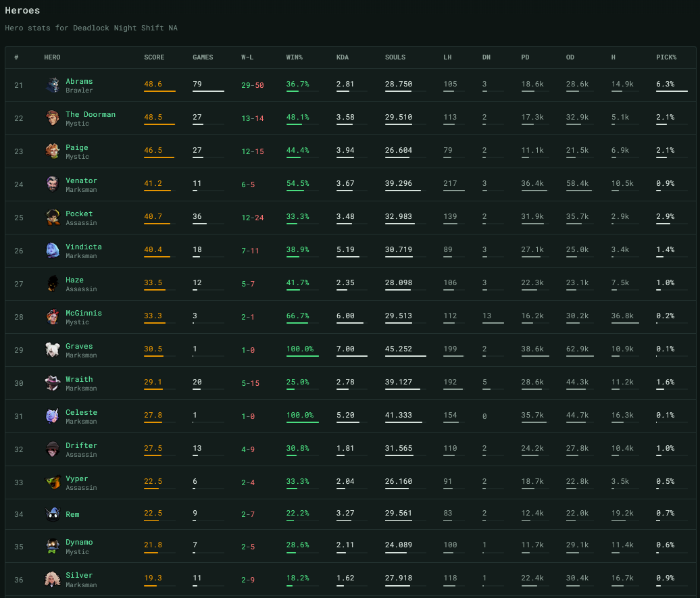The height and width of the screenshot is (598, 700).
Task: Open the McGinnis hero name link
Action: click(84, 313)
